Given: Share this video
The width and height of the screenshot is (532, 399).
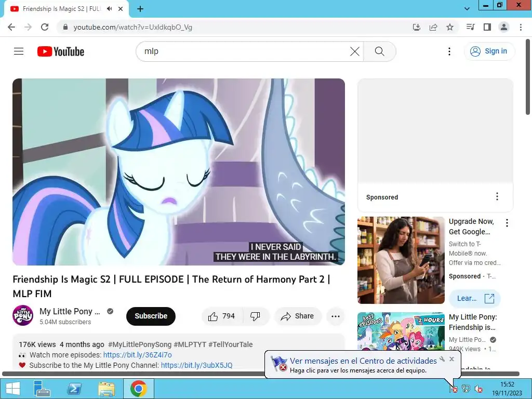Looking at the screenshot, I should pyautogui.click(x=298, y=316).
